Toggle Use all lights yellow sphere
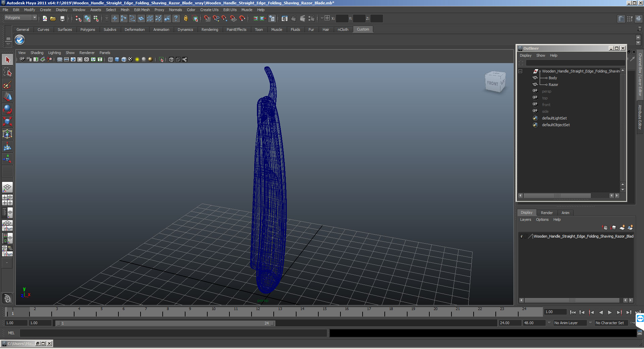 [x=137, y=59]
